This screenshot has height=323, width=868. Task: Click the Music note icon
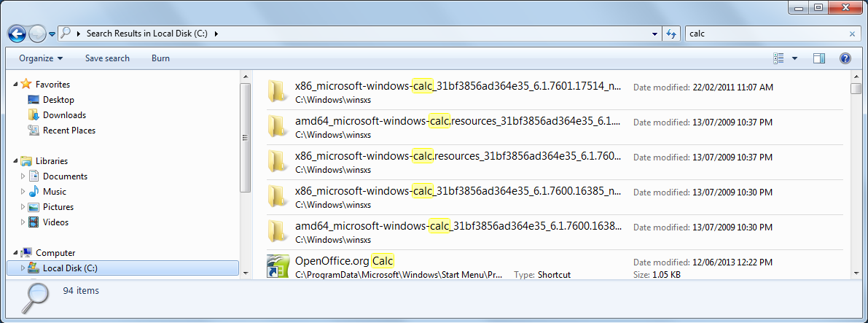(x=34, y=192)
